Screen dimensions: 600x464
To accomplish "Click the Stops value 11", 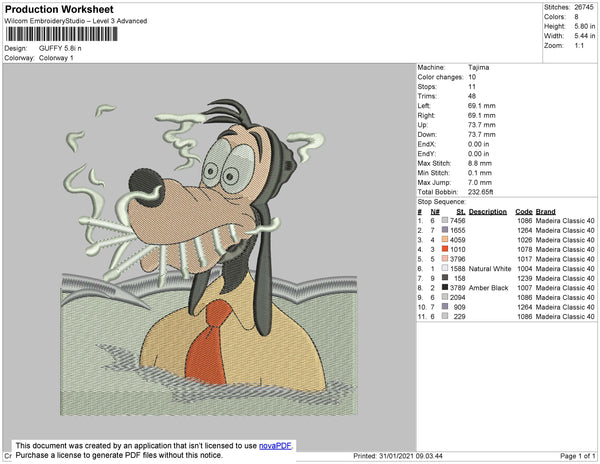I will [472, 87].
